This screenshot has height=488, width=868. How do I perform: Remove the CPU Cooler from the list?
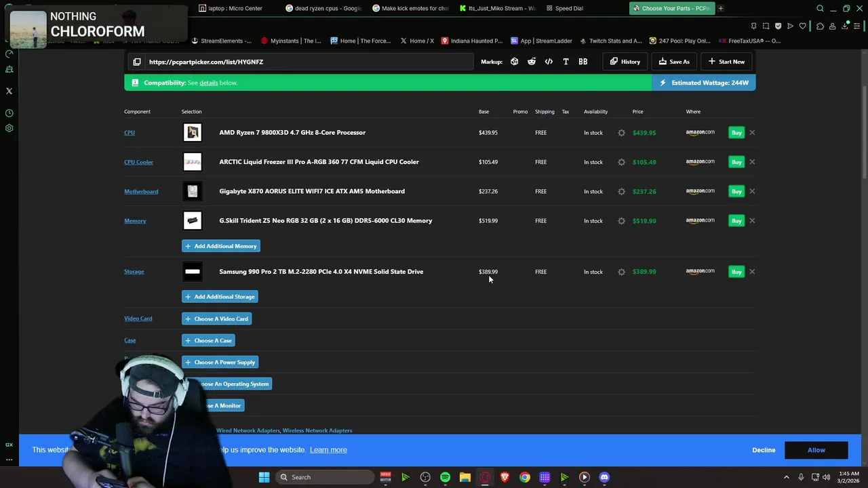752,162
